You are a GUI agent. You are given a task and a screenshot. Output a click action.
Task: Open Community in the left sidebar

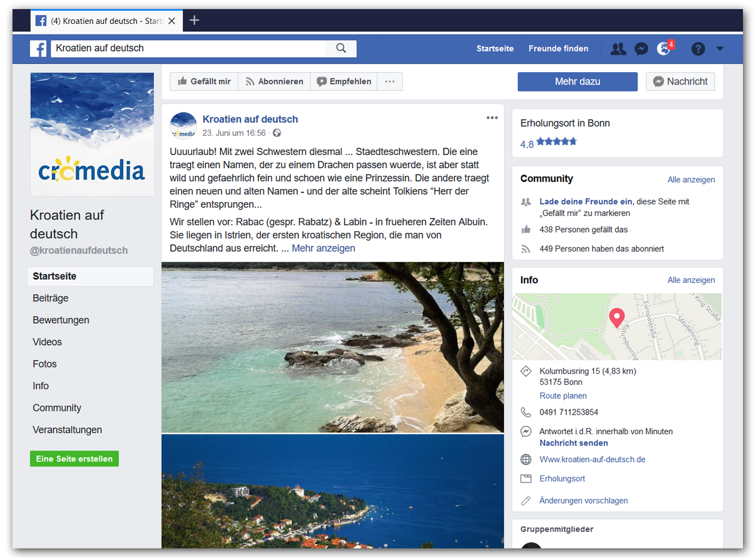(x=57, y=408)
